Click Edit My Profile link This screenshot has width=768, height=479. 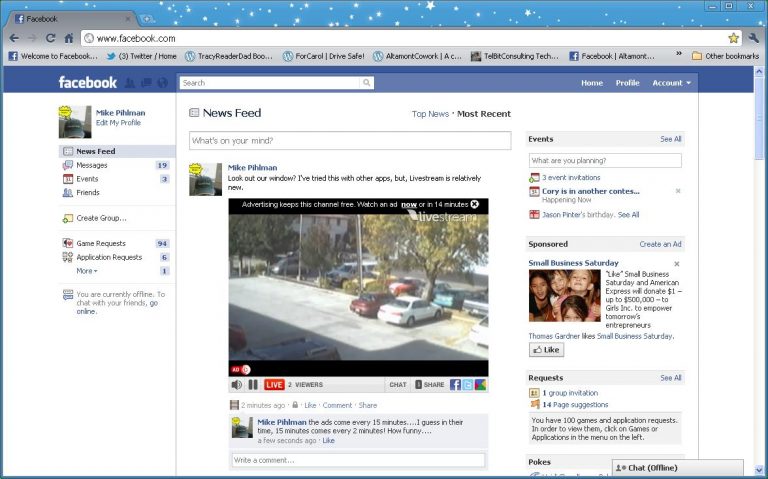[118, 123]
